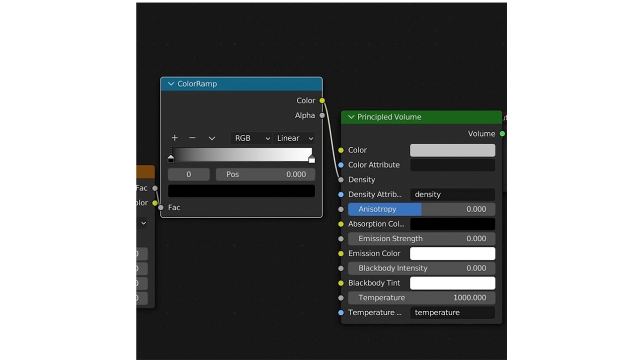Screen dimensions: 644x362
Task: Open the RGB color mode dropdown
Action: [251, 138]
